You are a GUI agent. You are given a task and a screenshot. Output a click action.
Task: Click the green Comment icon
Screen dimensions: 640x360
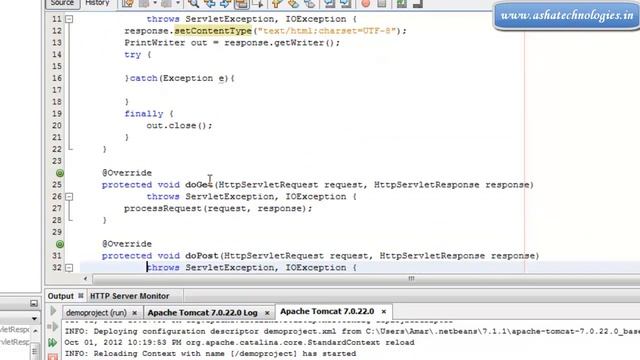[x=402, y=4]
